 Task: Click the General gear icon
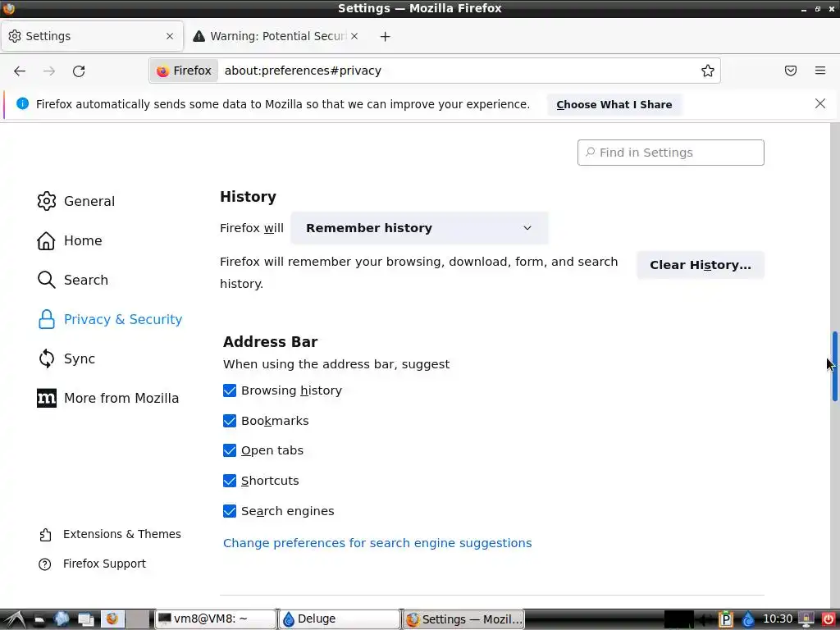(47, 201)
